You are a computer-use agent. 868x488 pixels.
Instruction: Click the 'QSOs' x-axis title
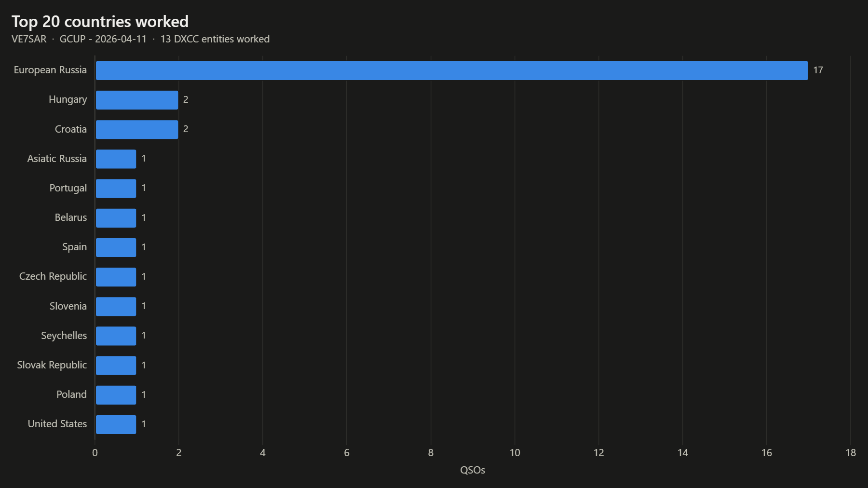pos(473,470)
